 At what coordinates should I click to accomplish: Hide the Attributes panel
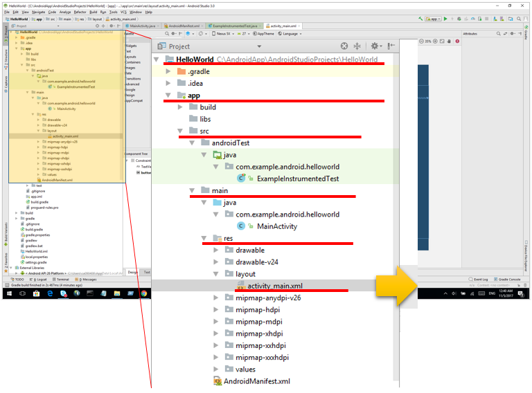point(520,33)
